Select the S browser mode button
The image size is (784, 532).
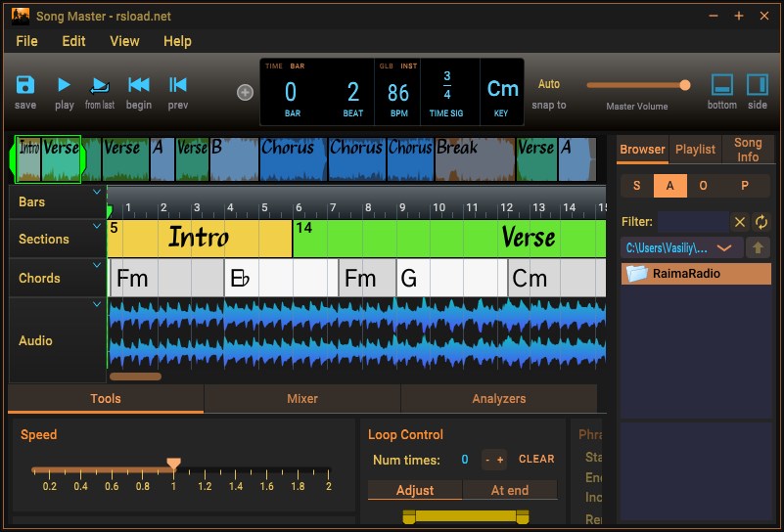point(637,186)
